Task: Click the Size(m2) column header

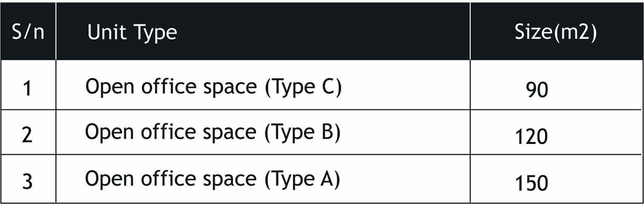Action: point(556,32)
